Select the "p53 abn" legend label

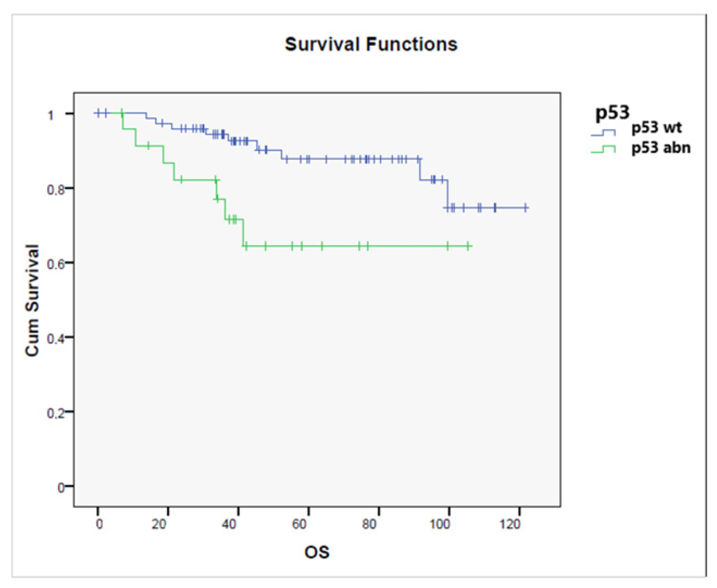(x=661, y=148)
